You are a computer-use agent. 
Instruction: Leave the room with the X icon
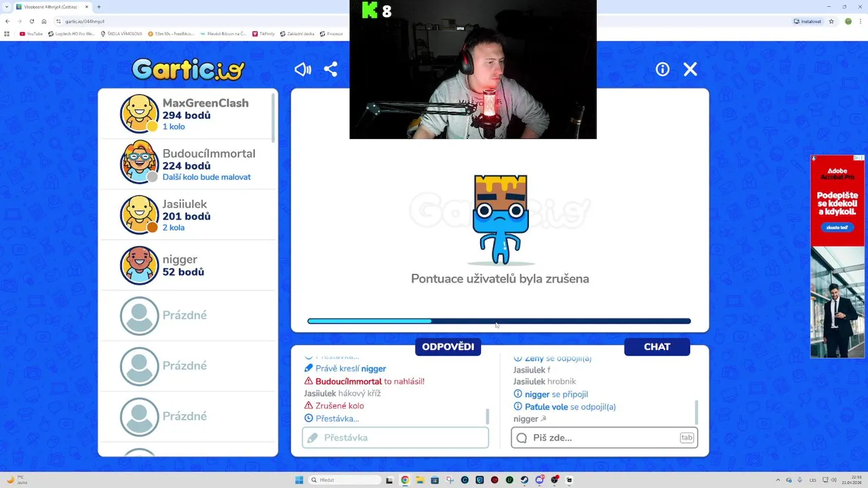[x=690, y=69]
